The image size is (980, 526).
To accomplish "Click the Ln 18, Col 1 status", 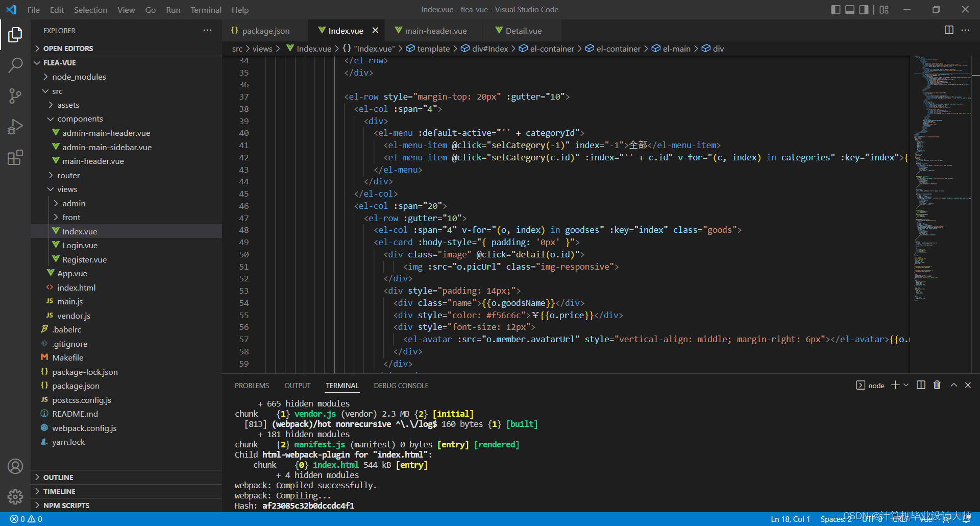I will [790, 519].
